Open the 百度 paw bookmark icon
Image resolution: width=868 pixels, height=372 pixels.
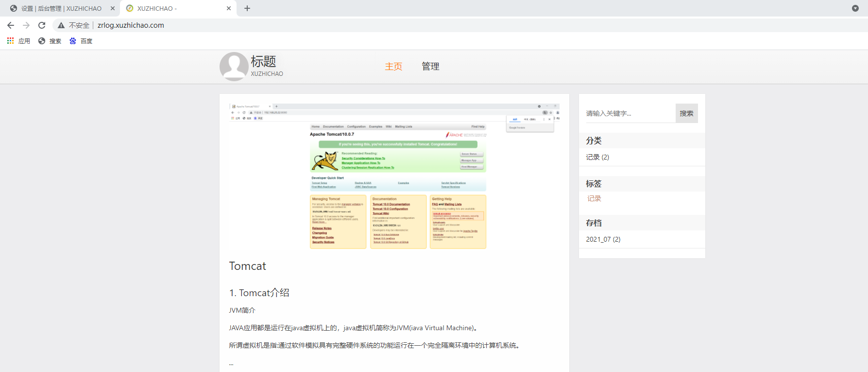tap(73, 41)
